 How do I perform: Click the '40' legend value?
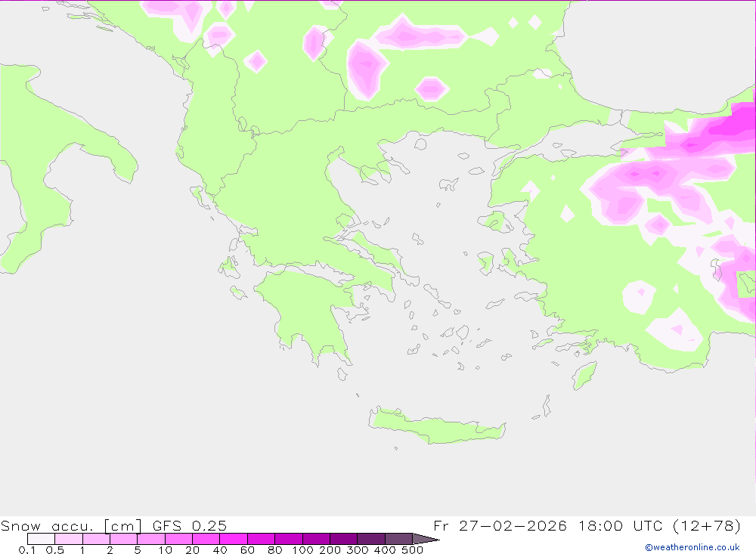click(x=220, y=549)
